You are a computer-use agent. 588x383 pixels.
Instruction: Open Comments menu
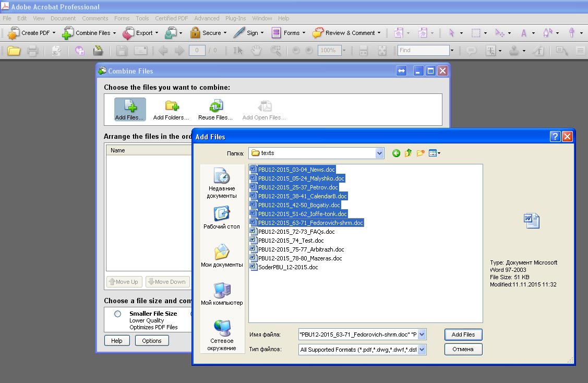95,18
